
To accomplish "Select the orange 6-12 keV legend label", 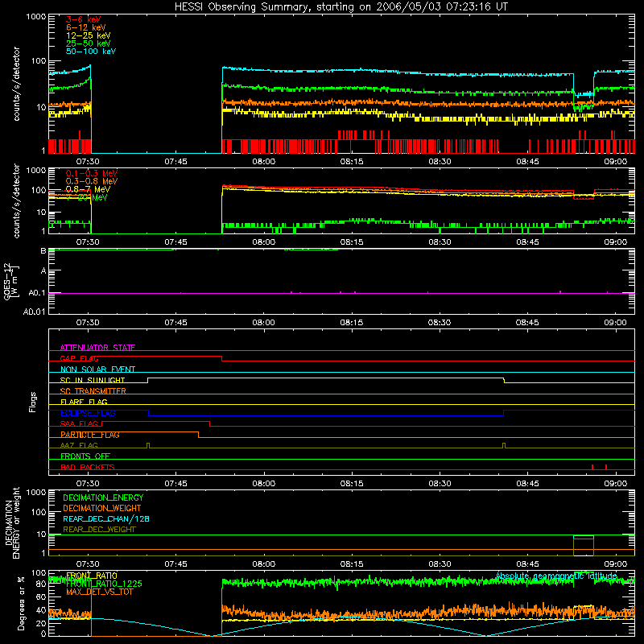I will tap(86, 27).
